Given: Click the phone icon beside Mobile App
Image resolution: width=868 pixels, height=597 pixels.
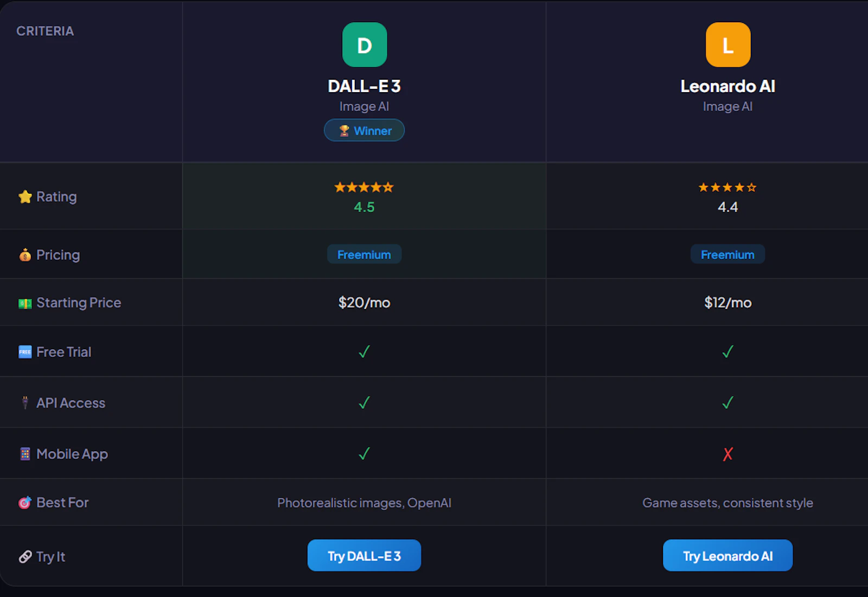Looking at the screenshot, I should pyautogui.click(x=25, y=454).
